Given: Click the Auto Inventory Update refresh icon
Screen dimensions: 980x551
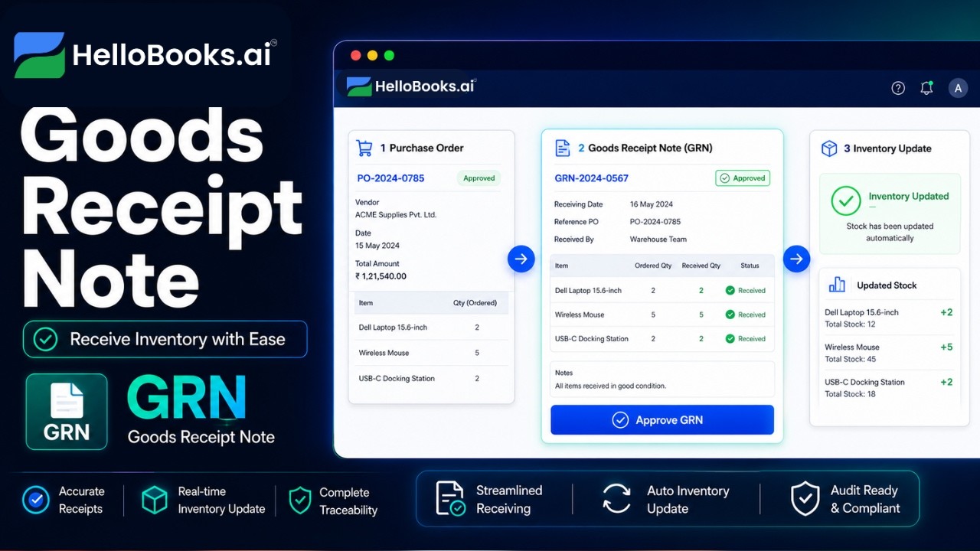Looking at the screenshot, I should (x=617, y=498).
